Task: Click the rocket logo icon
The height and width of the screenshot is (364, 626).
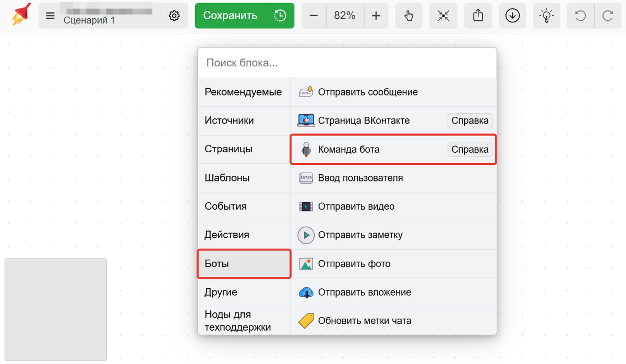Action: click(x=21, y=15)
